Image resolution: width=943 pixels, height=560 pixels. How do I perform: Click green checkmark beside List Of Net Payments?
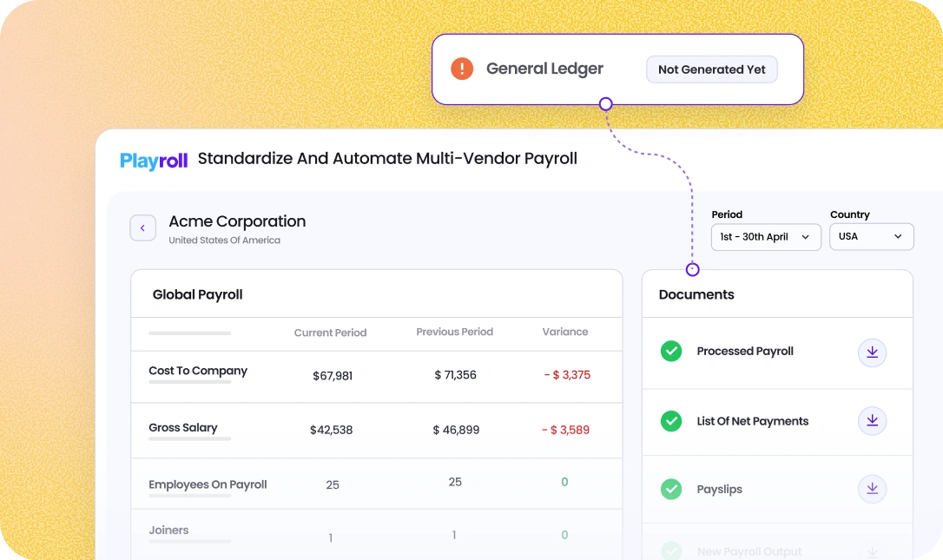pos(671,420)
